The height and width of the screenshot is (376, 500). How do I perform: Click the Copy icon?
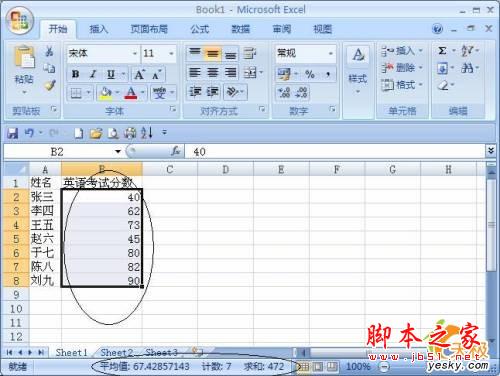pyautogui.click(x=49, y=69)
